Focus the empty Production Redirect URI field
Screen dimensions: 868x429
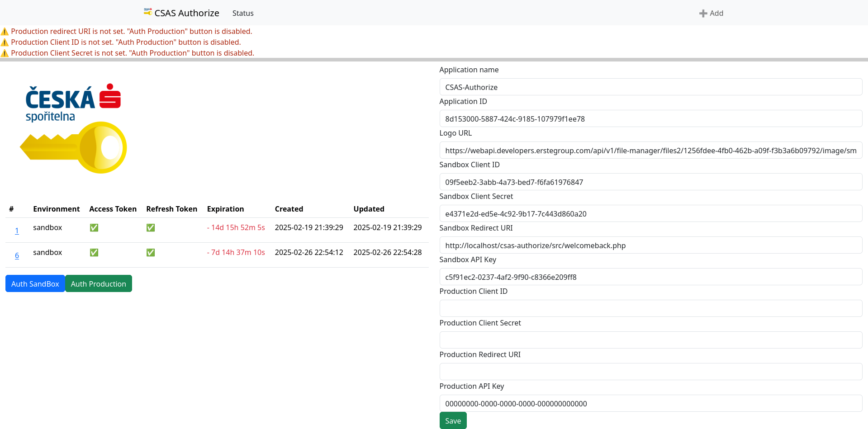point(650,372)
